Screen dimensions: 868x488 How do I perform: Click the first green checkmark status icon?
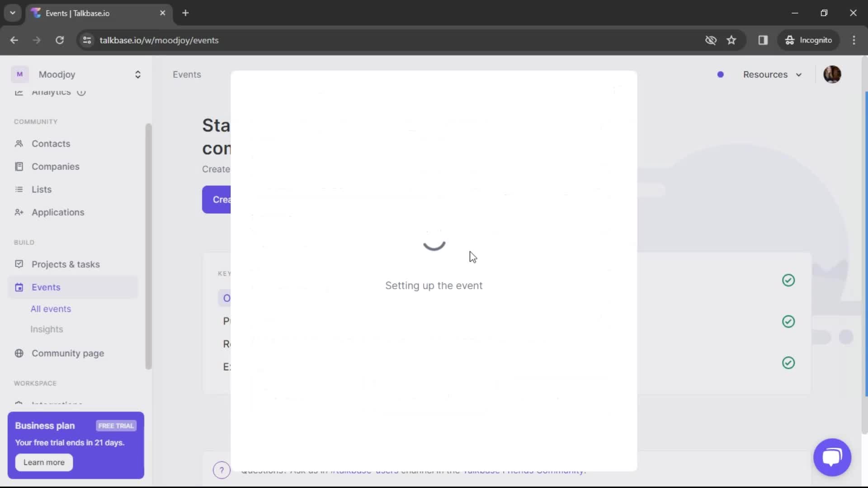[x=788, y=280]
